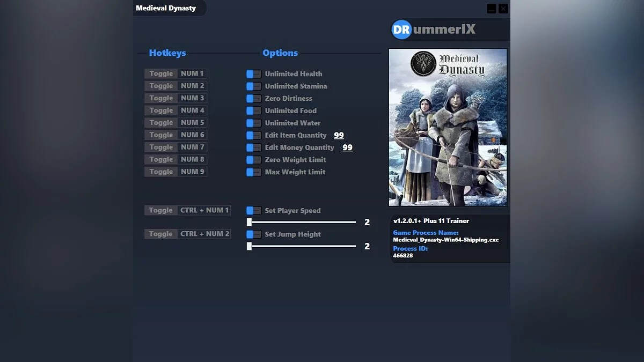Click the money quantity value 99
644x362 pixels.
[348, 147]
